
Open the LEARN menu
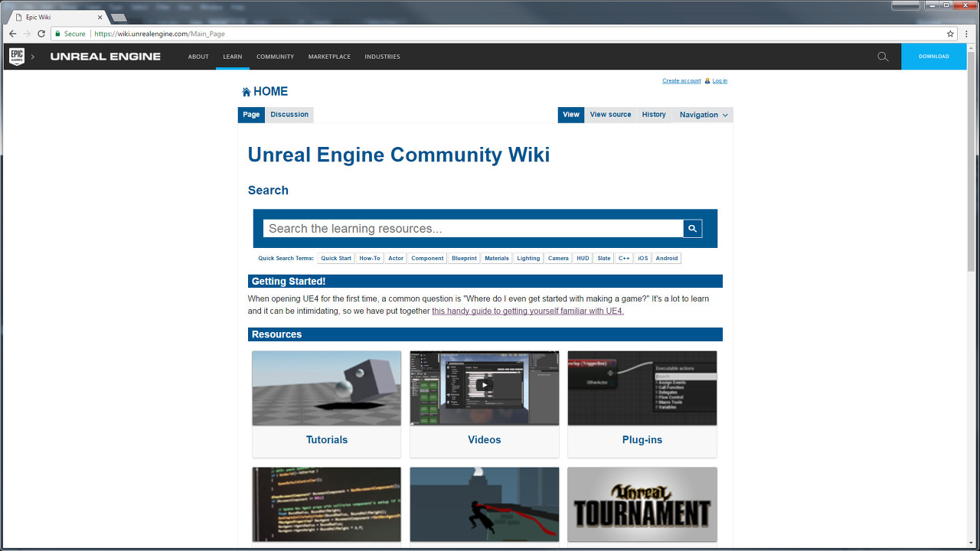pyautogui.click(x=232, y=57)
